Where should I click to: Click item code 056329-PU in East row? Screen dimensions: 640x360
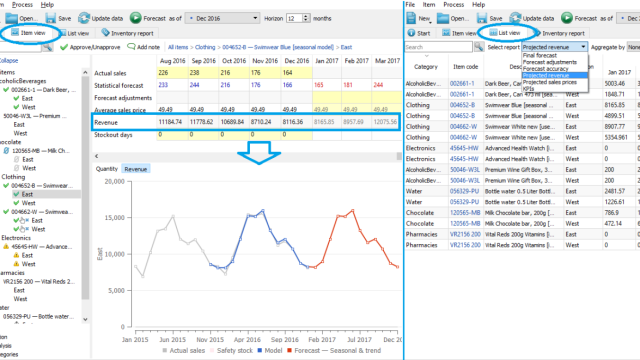pos(464,191)
